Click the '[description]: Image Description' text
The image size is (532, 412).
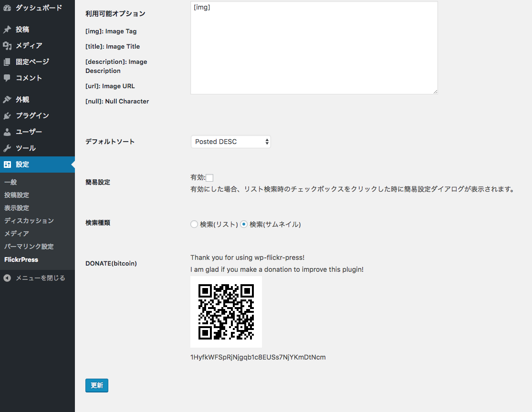point(116,66)
